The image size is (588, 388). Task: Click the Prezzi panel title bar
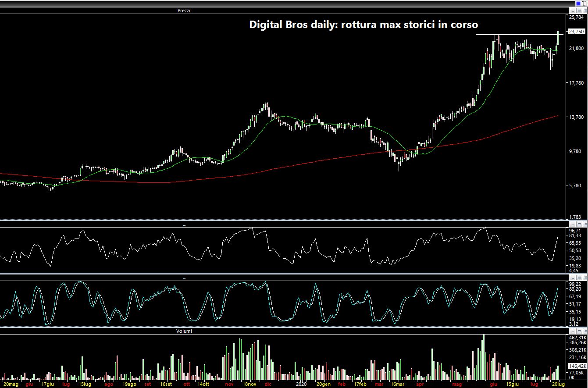284,10
